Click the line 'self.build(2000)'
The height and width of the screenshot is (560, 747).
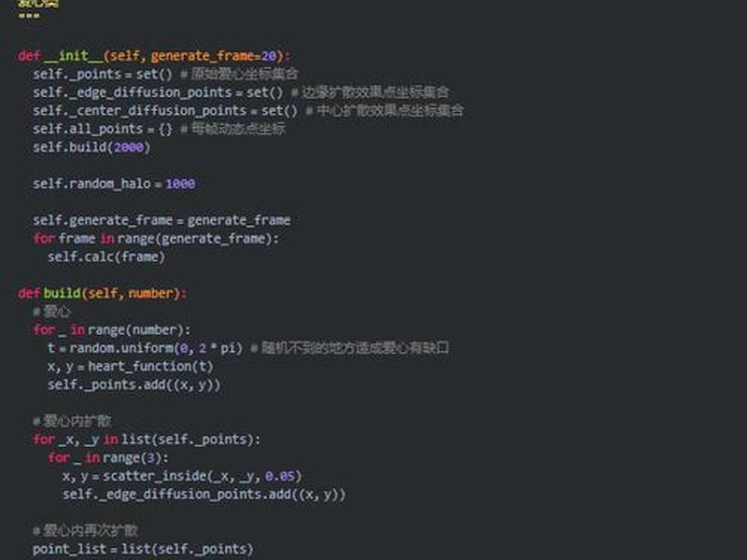tap(92, 147)
